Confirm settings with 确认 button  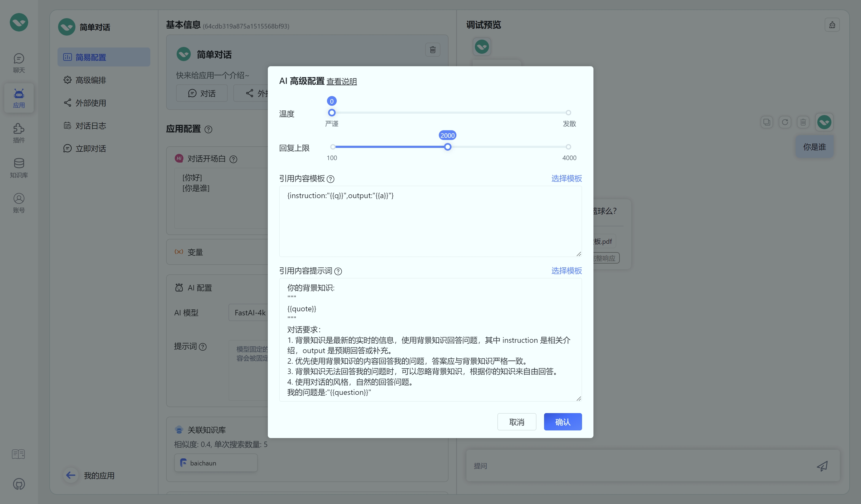tap(563, 422)
